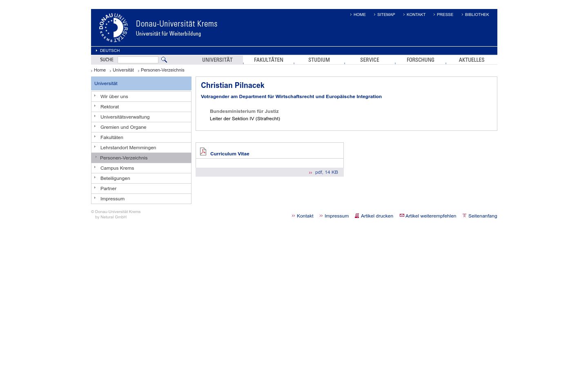This screenshot has width=588, height=368.
Task: Open Universitätsverwaltung sidebar item
Action: pos(141,117)
